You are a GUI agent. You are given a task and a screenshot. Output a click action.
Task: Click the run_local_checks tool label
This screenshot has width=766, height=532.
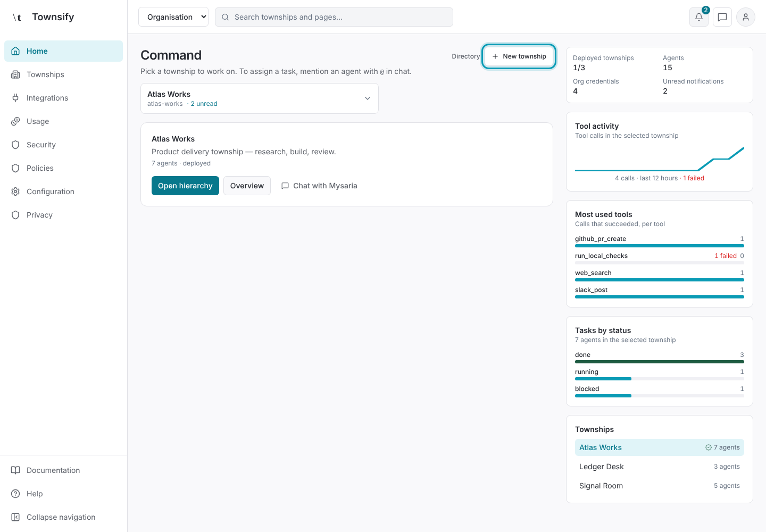point(601,256)
